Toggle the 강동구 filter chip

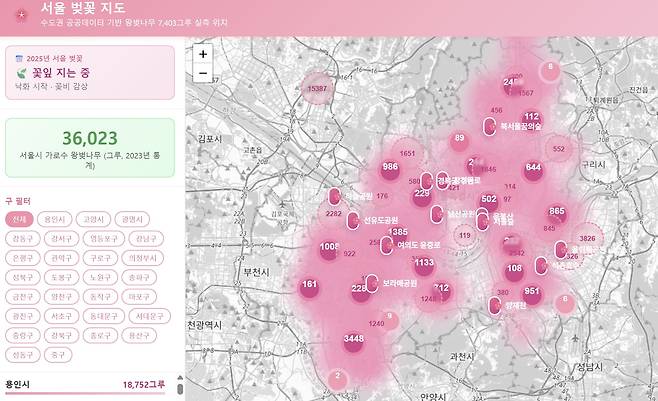23,238
